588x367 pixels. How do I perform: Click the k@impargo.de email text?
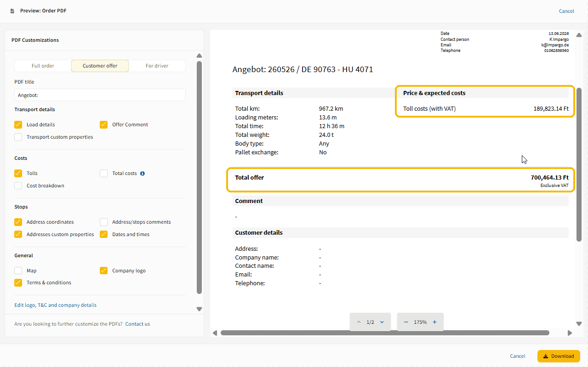click(555, 45)
